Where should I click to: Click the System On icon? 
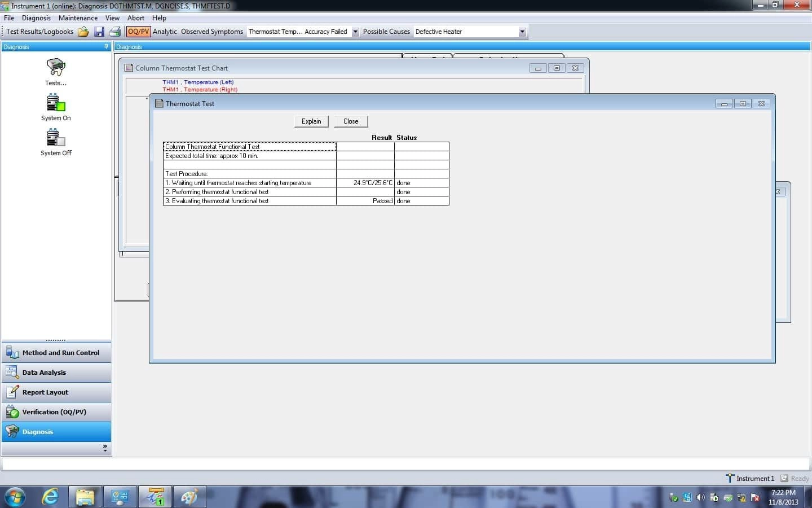coord(56,104)
